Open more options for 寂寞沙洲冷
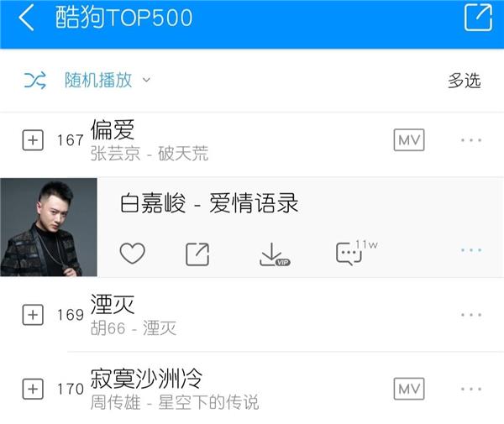Image resolution: width=504 pixels, height=424 pixels. pyautogui.click(x=471, y=389)
